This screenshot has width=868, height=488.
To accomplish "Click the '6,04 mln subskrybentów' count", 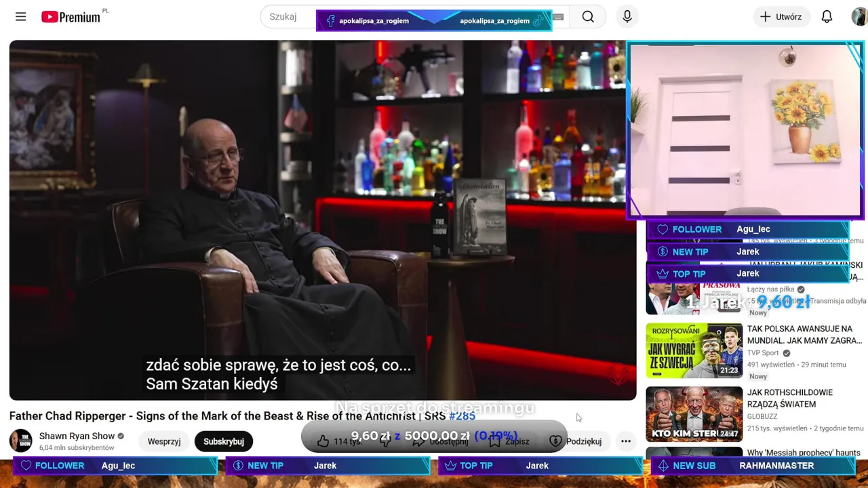I will pos(77,448).
